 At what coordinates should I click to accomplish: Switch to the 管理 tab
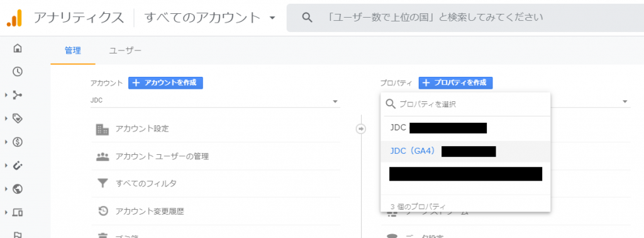point(73,50)
